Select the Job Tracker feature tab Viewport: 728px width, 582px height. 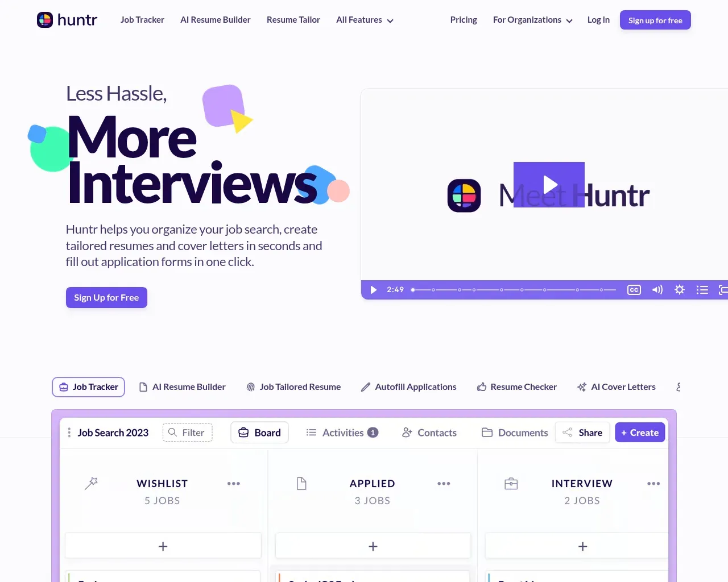pos(88,387)
